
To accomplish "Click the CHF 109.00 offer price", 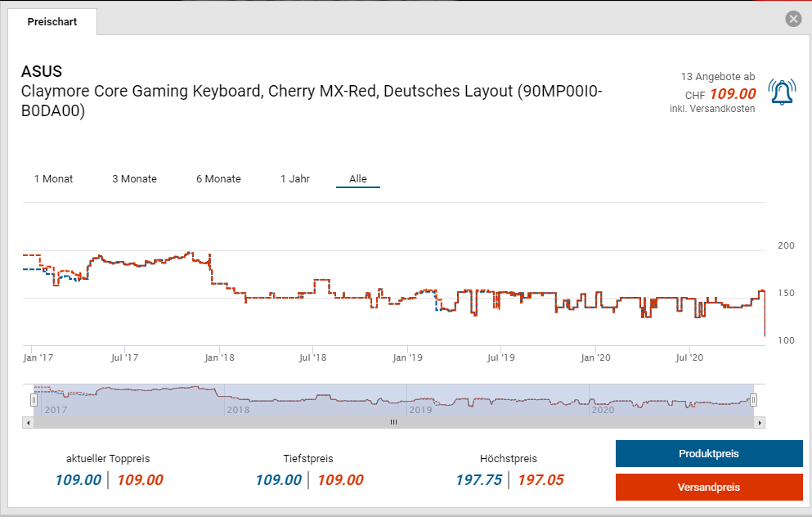I will 732,94.
